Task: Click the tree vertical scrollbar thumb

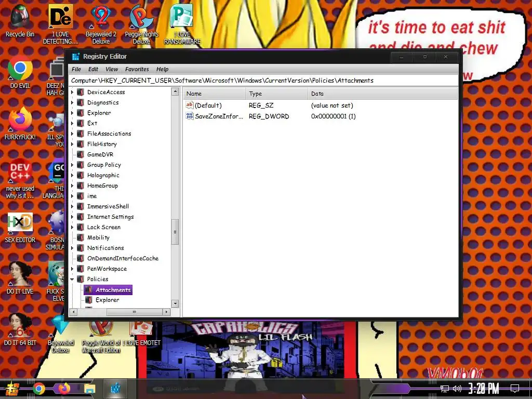Action: coord(175,232)
